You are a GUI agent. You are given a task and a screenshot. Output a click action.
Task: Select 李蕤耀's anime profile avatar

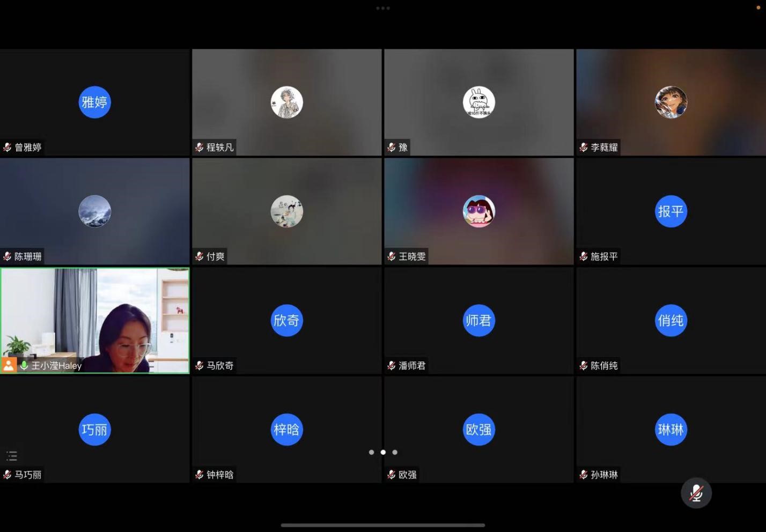[671, 102]
